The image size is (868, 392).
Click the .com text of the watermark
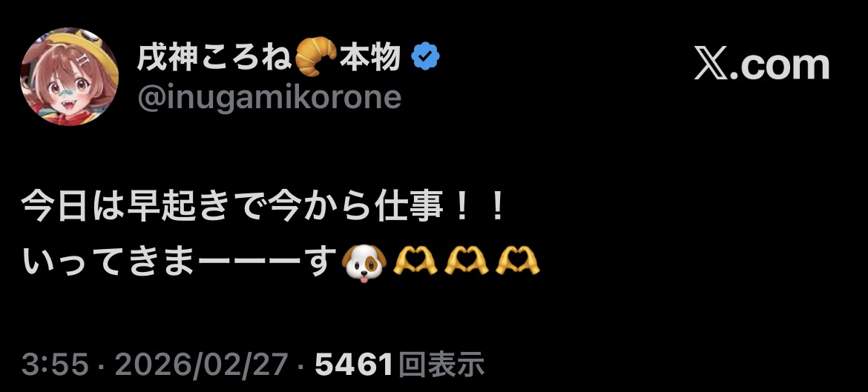click(780, 67)
